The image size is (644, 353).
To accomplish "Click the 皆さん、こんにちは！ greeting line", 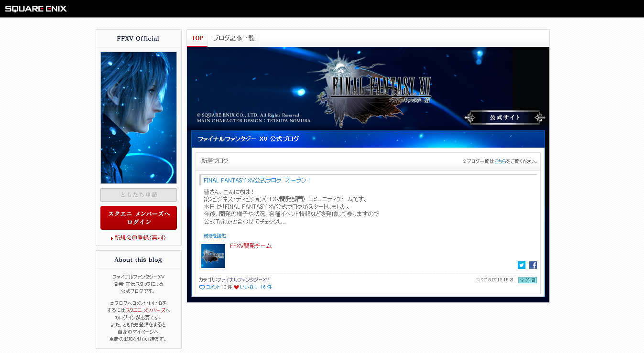I will click(x=229, y=192).
